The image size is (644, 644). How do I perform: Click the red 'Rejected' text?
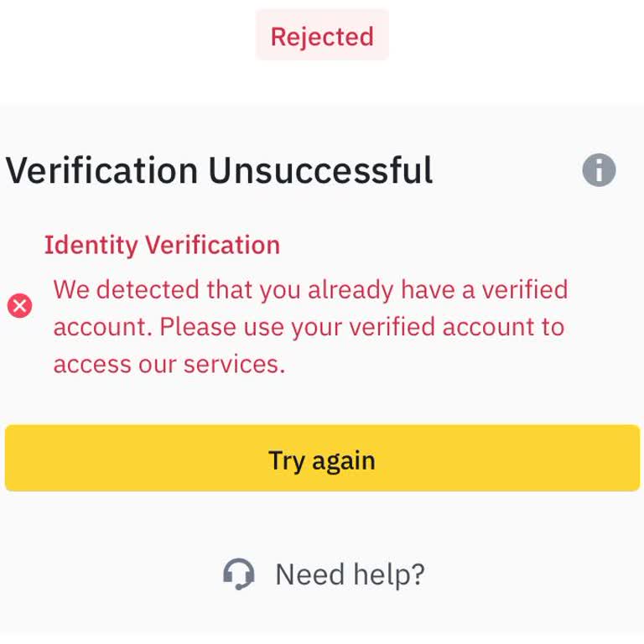pos(322,36)
